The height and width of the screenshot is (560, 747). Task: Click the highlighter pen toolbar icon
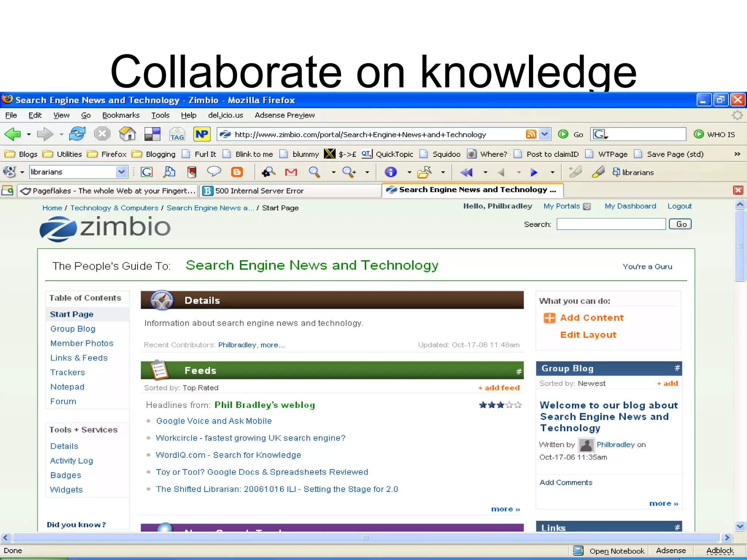[x=598, y=172]
